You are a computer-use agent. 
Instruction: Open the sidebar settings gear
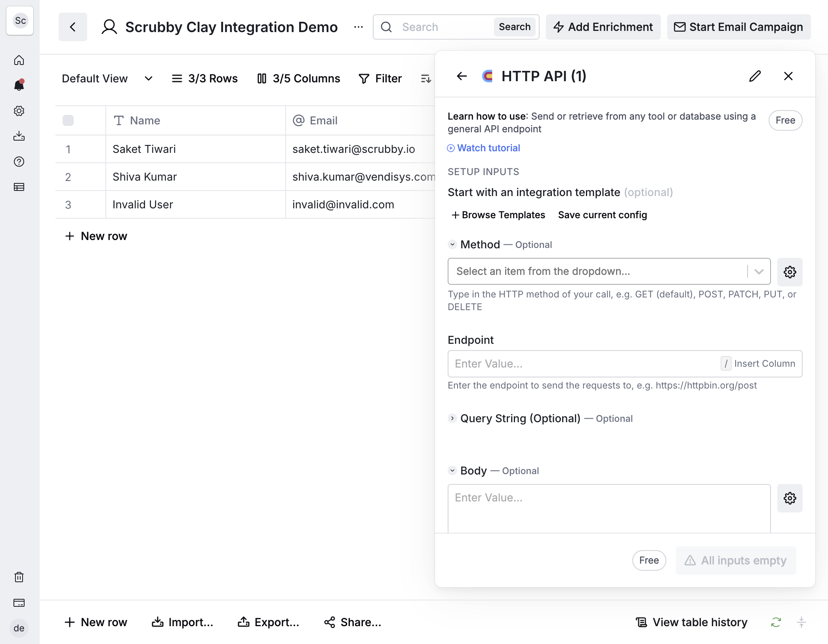(19, 111)
